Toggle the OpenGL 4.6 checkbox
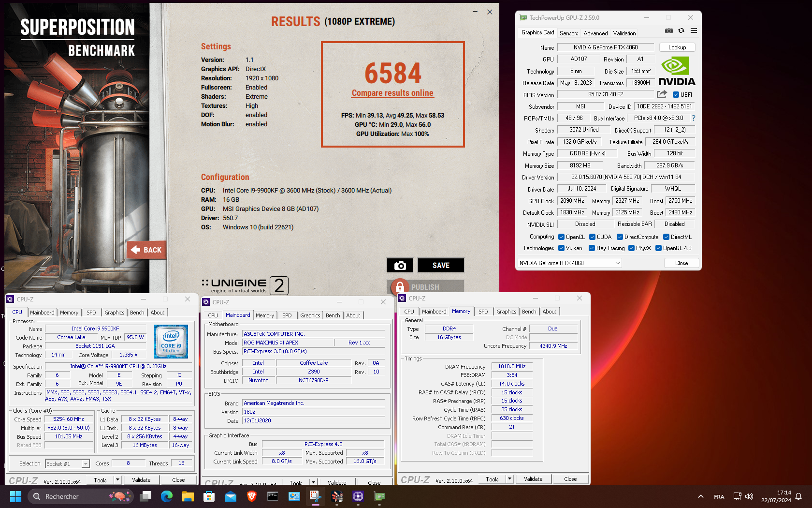This screenshot has height=508, width=812. 658,248
